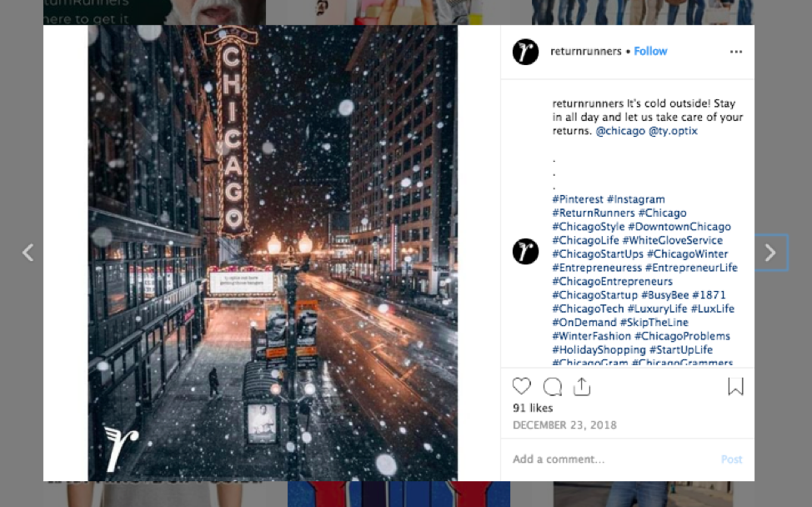Open returnrunners profile picture in header
This screenshot has height=507, width=812.
[x=525, y=52]
